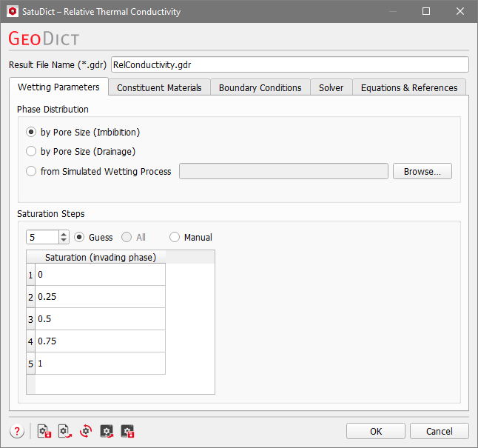Click the Saturation (invading phase) column header
478x448 pixels.
point(101,257)
